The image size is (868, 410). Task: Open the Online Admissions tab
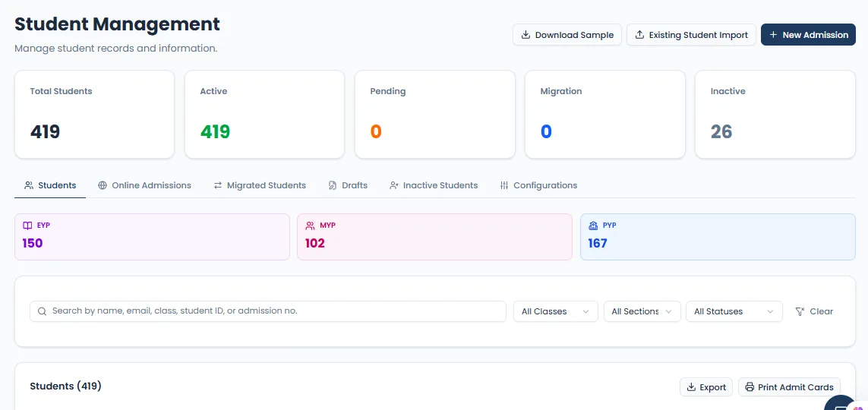click(x=144, y=185)
